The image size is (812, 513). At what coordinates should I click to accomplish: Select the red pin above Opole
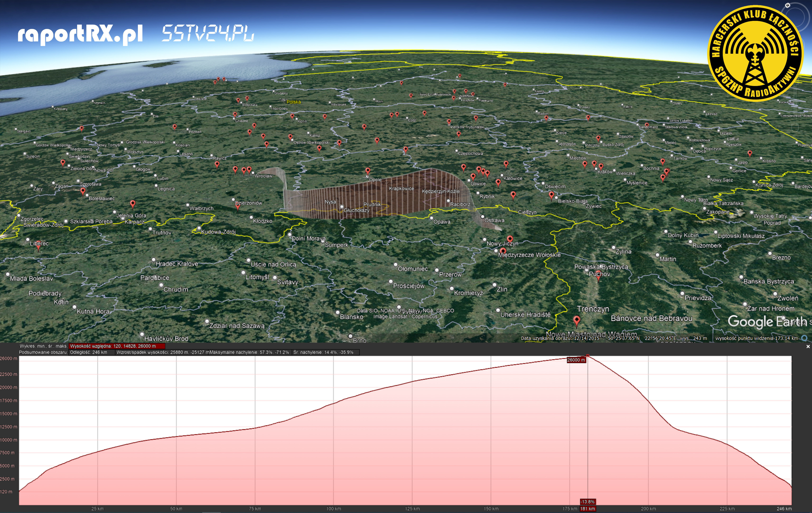[x=368, y=171]
